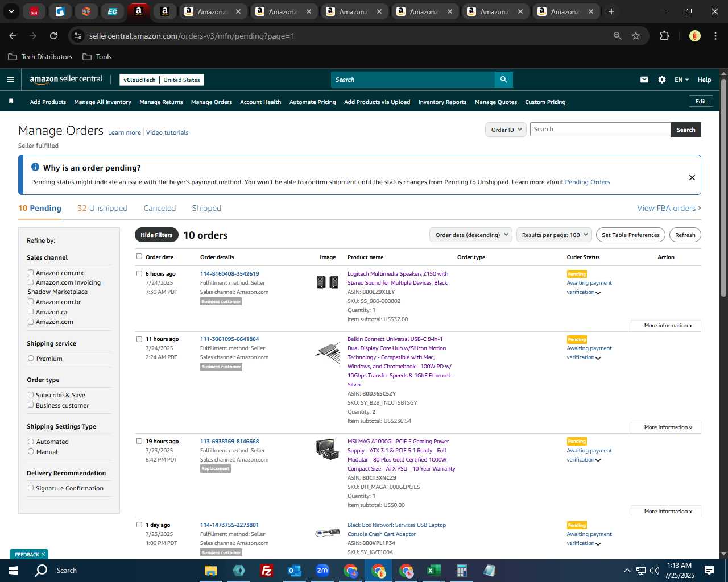Click the Amazon Seller Central logo
Image resolution: width=728 pixels, height=582 pixels.
66,80
